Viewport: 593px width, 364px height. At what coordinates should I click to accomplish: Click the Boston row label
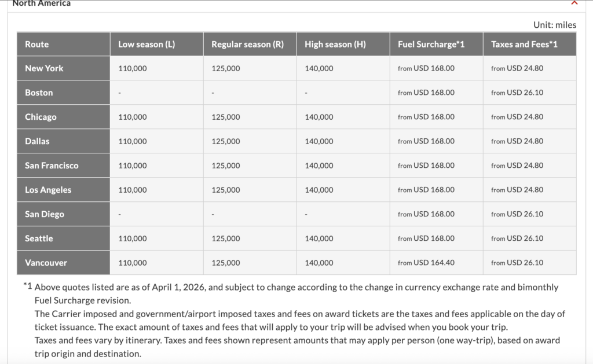[x=38, y=92]
